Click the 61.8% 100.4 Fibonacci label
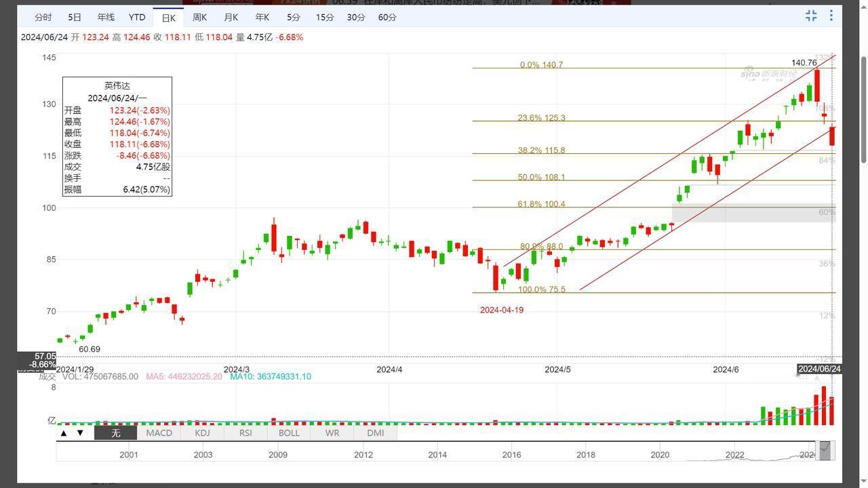This screenshot has width=868, height=488. 541,204
